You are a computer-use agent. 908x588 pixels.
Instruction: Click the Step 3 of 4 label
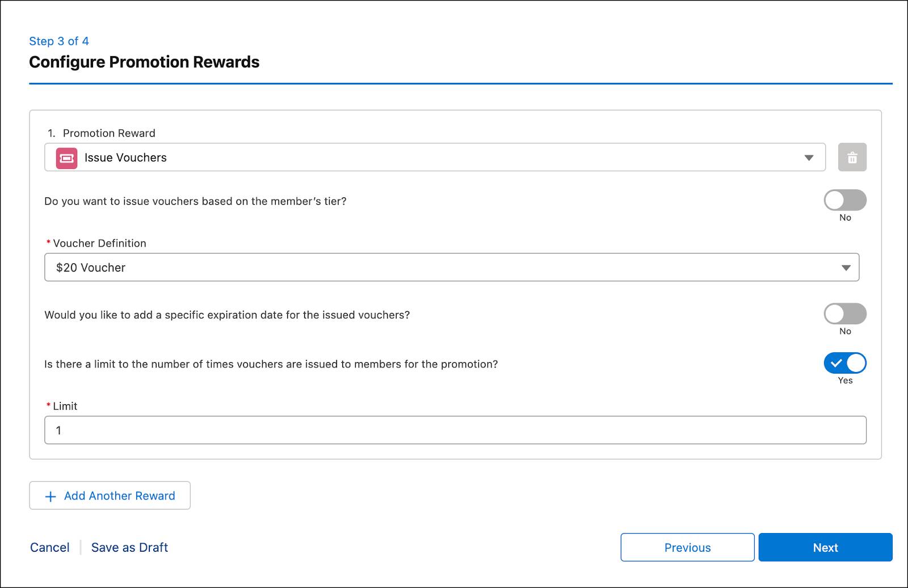[x=59, y=41]
